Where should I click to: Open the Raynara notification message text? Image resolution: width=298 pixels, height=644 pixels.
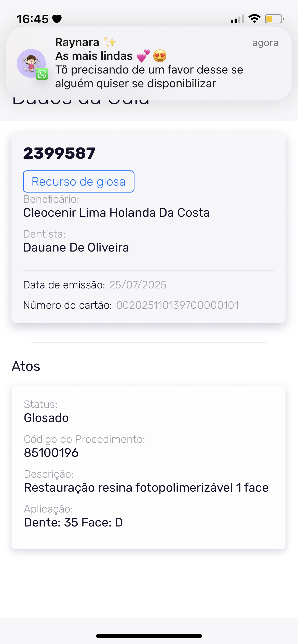coord(149,77)
